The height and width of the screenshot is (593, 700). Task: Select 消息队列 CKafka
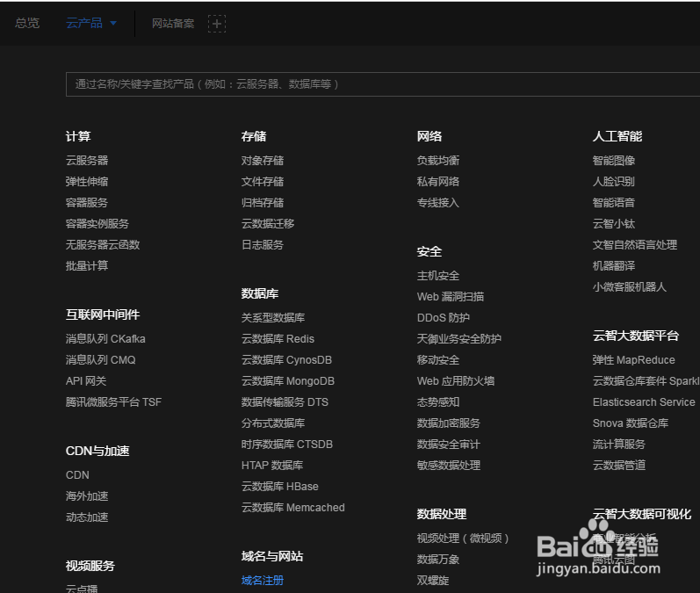tap(105, 338)
